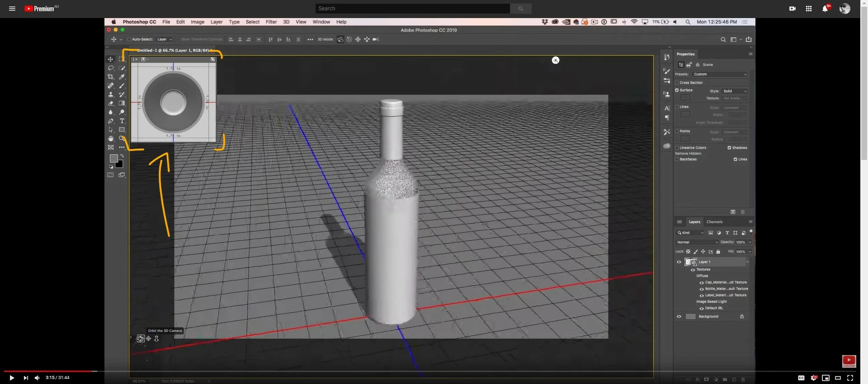The width and height of the screenshot is (868, 384).
Task: Open the Window menu
Action: tap(321, 22)
